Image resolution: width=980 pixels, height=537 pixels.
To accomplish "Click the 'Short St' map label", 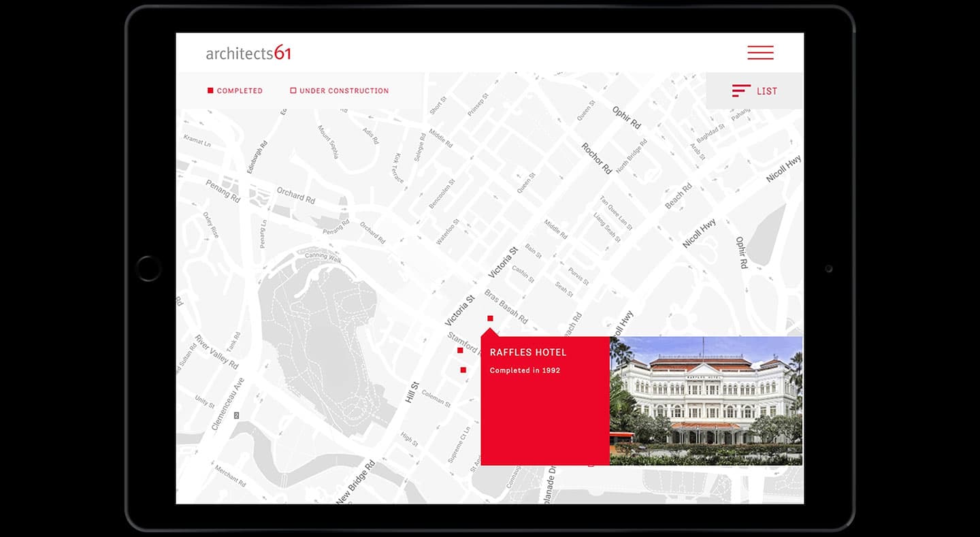I will coord(438,105).
